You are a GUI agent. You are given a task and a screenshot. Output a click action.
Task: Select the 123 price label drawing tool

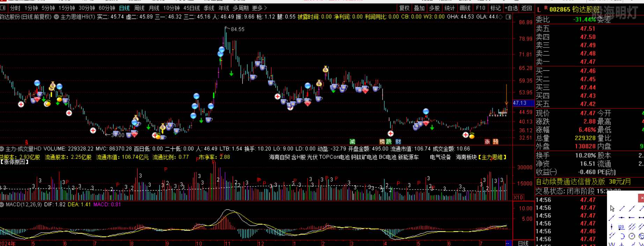coord(621,227)
